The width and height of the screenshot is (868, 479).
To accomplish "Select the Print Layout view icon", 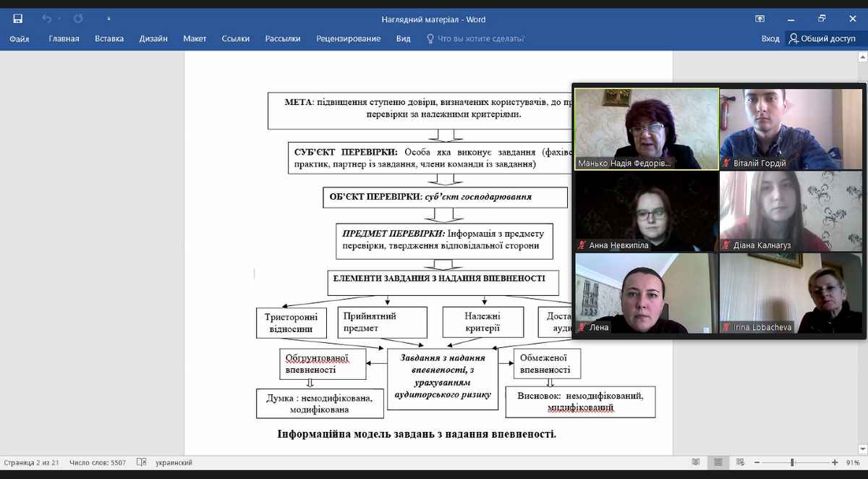I will point(718,462).
